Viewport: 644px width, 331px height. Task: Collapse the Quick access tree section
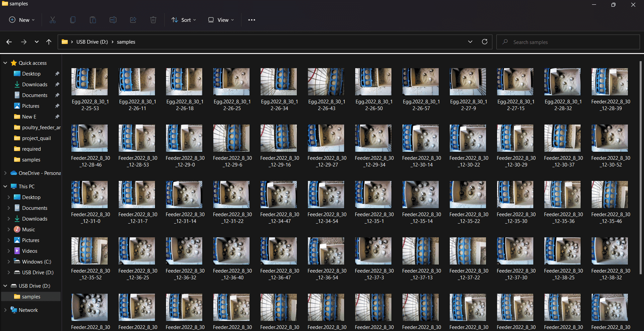(x=5, y=63)
